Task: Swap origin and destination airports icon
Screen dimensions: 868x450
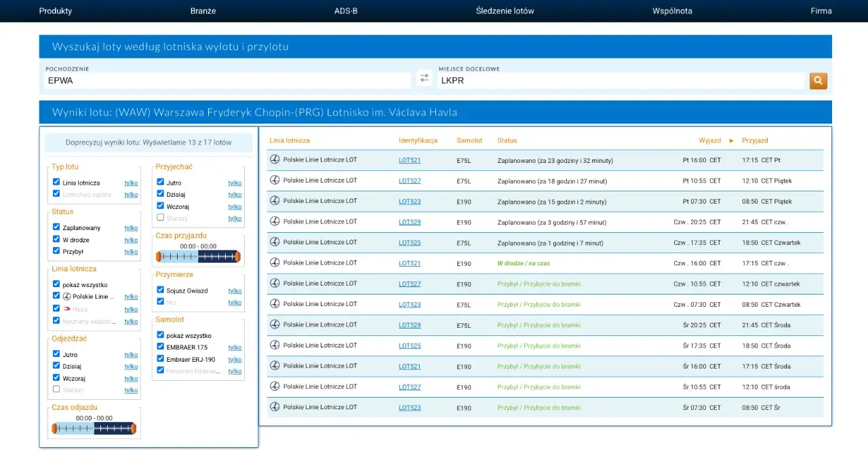Action: pos(425,78)
